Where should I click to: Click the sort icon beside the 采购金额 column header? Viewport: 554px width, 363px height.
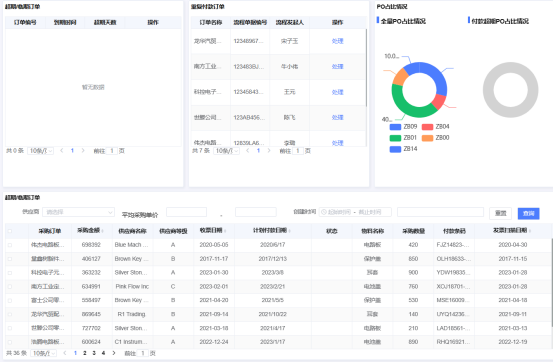(x=103, y=231)
